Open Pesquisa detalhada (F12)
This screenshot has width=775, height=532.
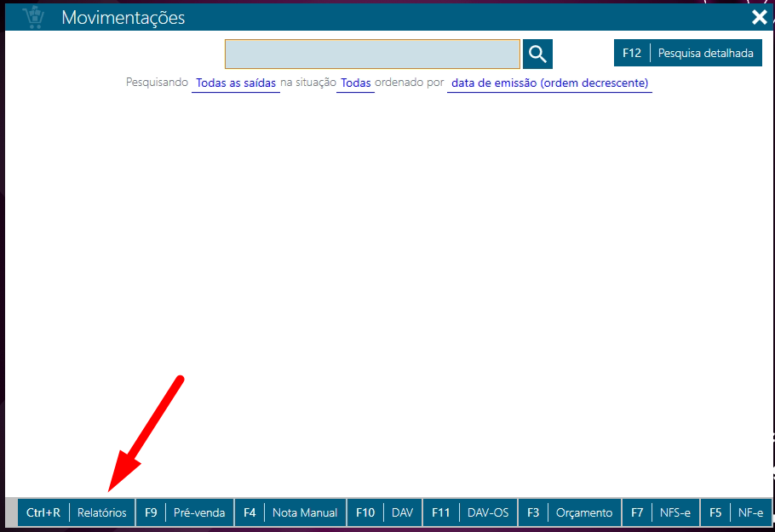[x=687, y=53]
